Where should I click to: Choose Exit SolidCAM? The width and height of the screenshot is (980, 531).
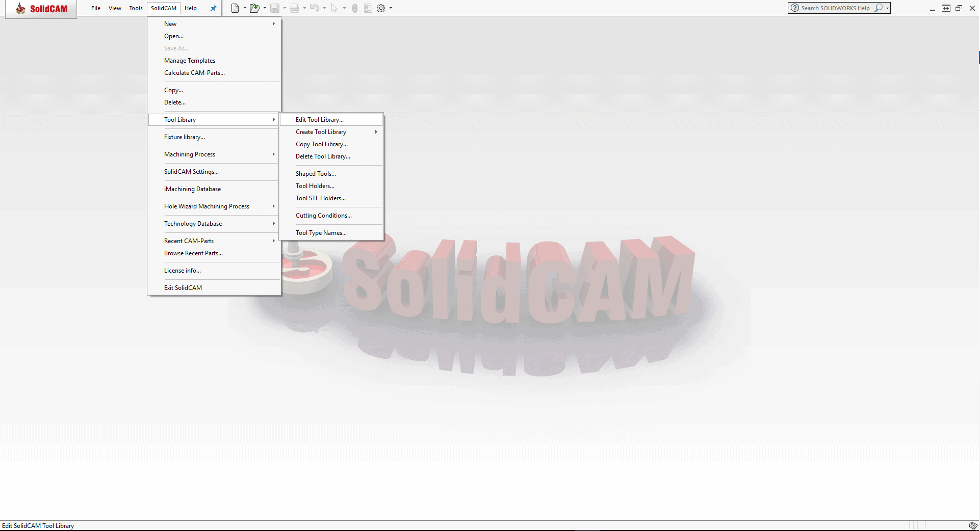214,288
